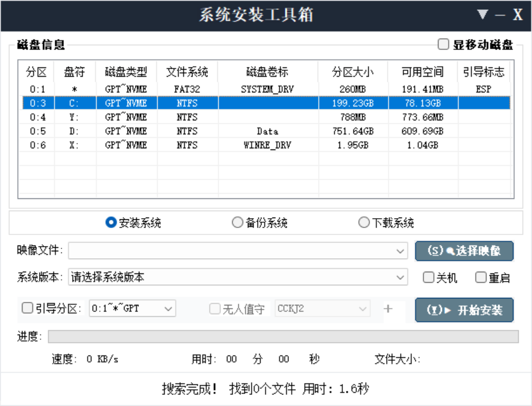Click the 1.04GB free space cell
The image size is (532, 406).
(x=423, y=145)
